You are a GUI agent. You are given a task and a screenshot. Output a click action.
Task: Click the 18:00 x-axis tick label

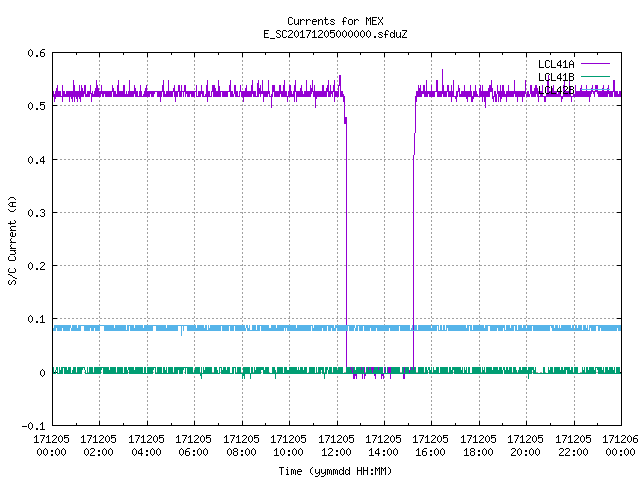coord(478,452)
